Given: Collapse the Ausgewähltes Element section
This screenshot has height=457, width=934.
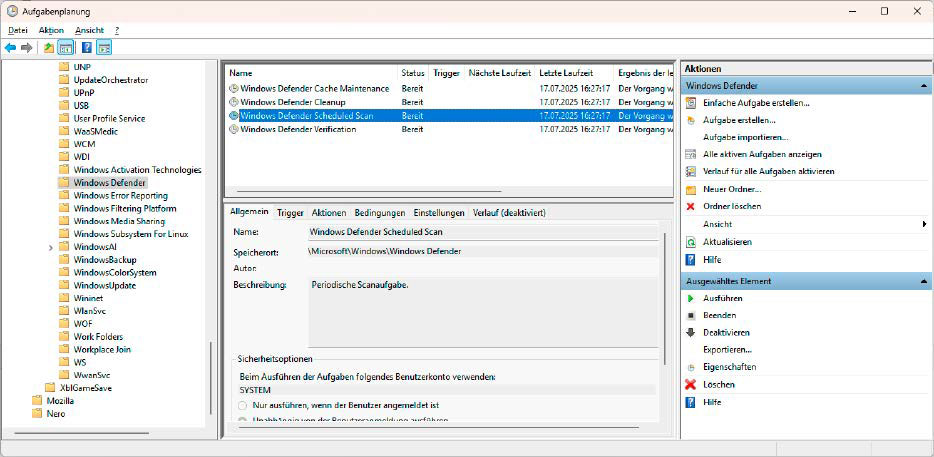Looking at the screenshot, I should [x=923, y=281].
